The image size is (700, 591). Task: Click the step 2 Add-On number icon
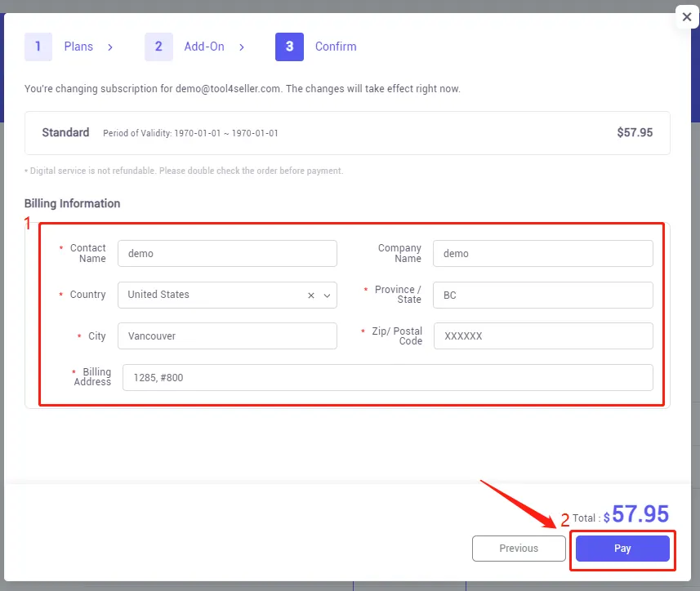tap(158, 47)
